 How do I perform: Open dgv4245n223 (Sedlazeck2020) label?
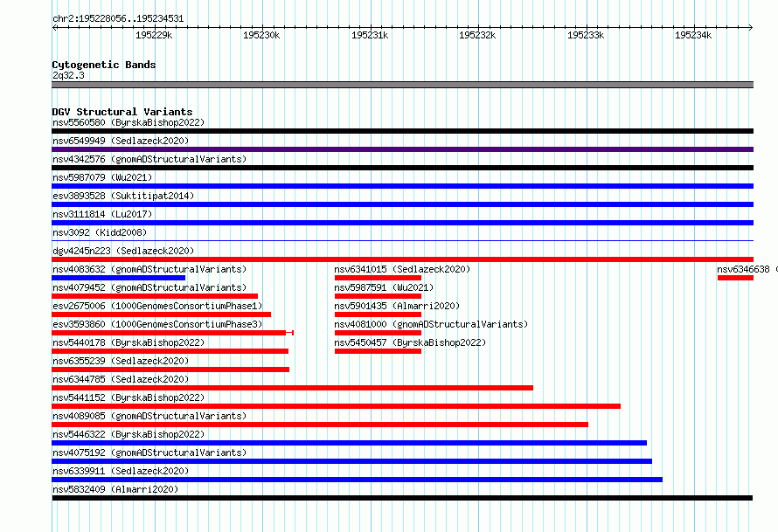click(123, 251)
